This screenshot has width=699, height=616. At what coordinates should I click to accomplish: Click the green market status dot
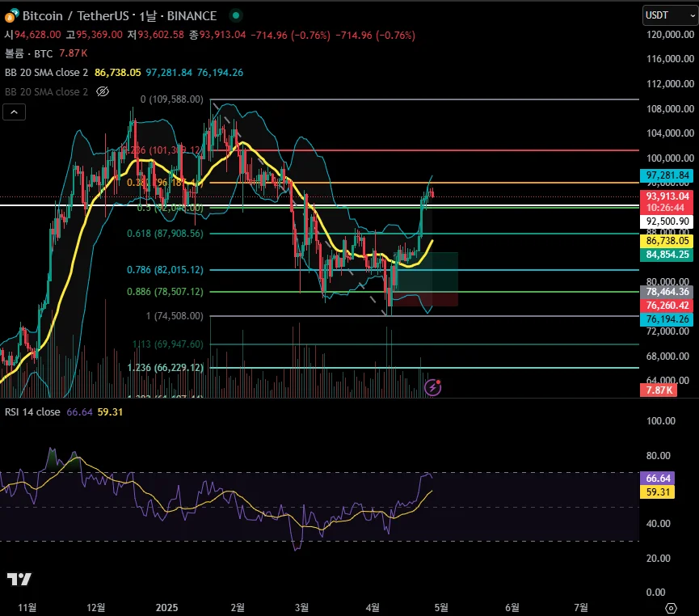tap(236, 15)
